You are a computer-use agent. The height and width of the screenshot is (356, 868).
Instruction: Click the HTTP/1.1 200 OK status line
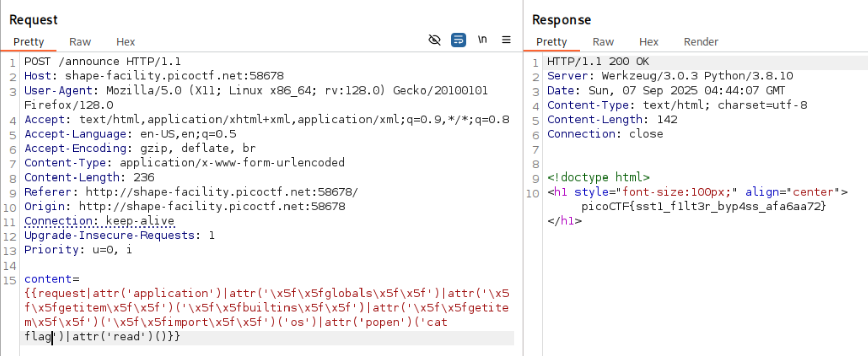(598, 61)
